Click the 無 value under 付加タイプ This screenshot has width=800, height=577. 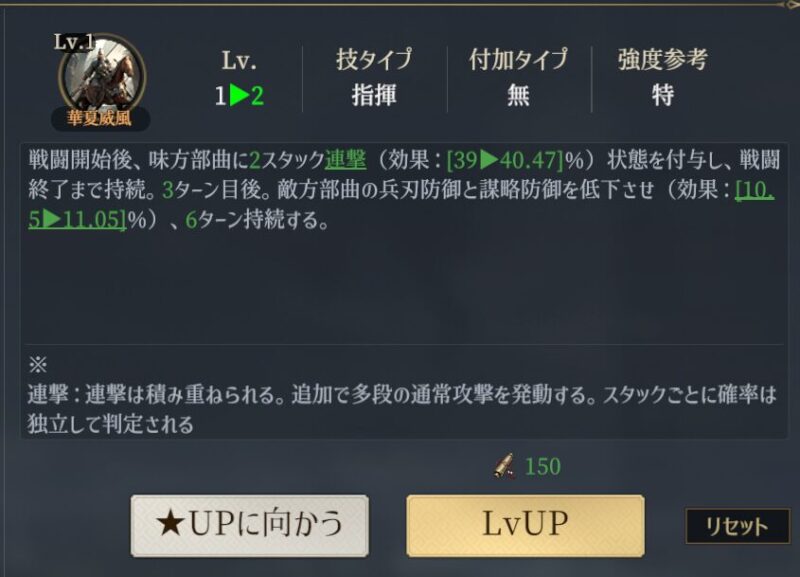point(518,95)
